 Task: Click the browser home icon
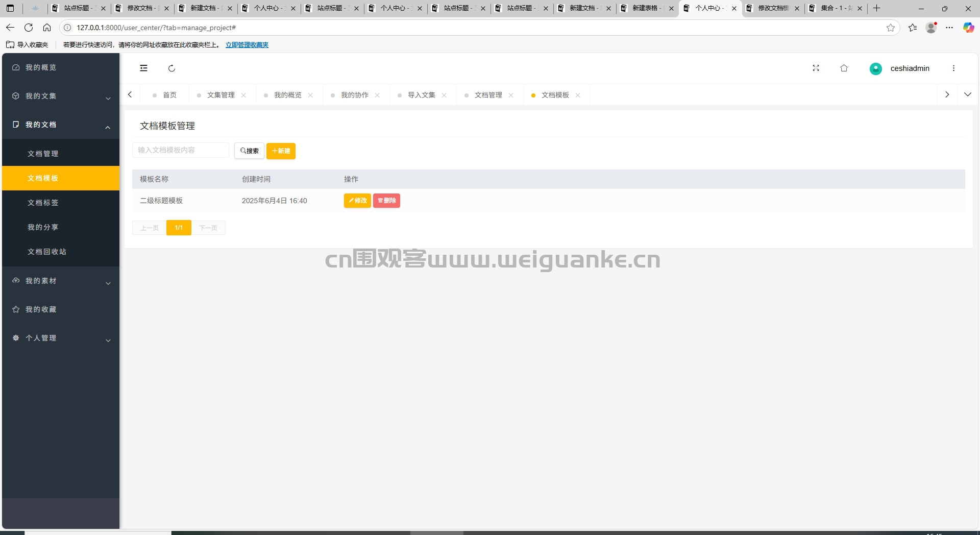click(x=47, y=28)
